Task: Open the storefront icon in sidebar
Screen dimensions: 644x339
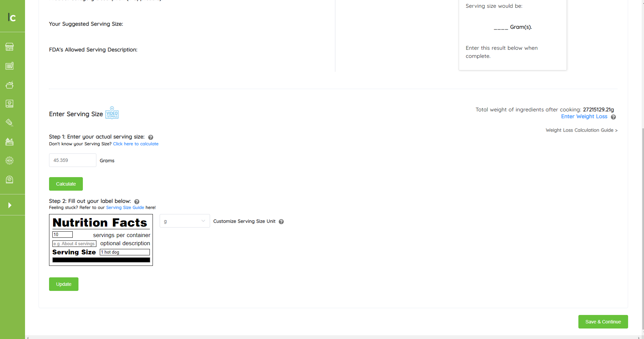Action: coord(9,47)
